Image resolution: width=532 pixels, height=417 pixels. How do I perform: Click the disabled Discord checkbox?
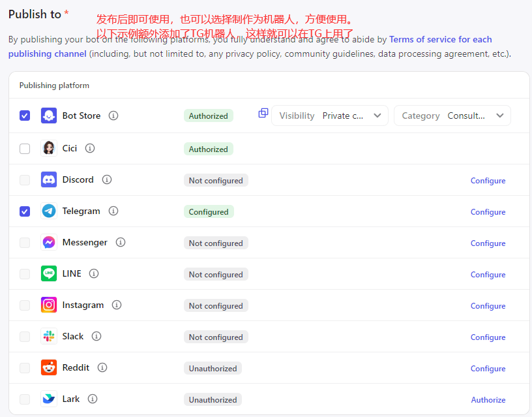25,180
